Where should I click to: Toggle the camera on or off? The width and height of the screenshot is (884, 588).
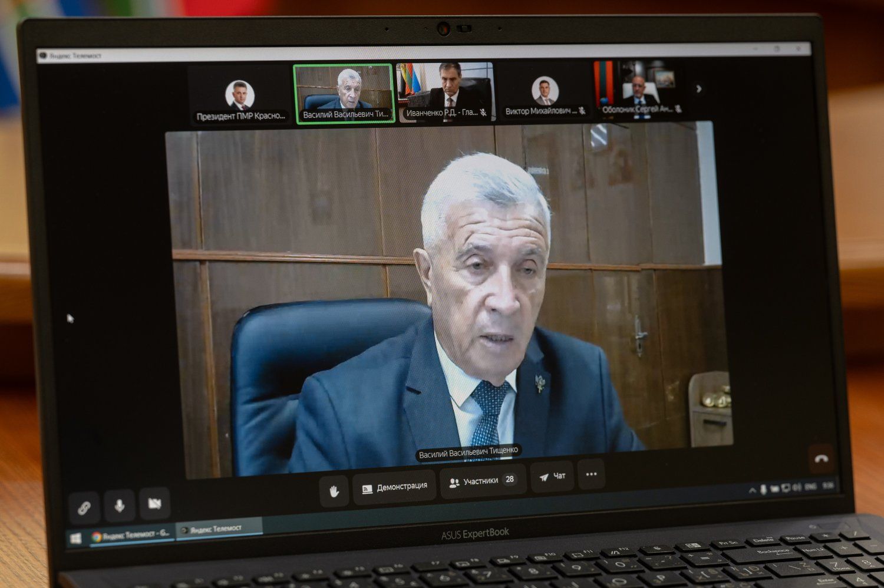click(154, 503)
